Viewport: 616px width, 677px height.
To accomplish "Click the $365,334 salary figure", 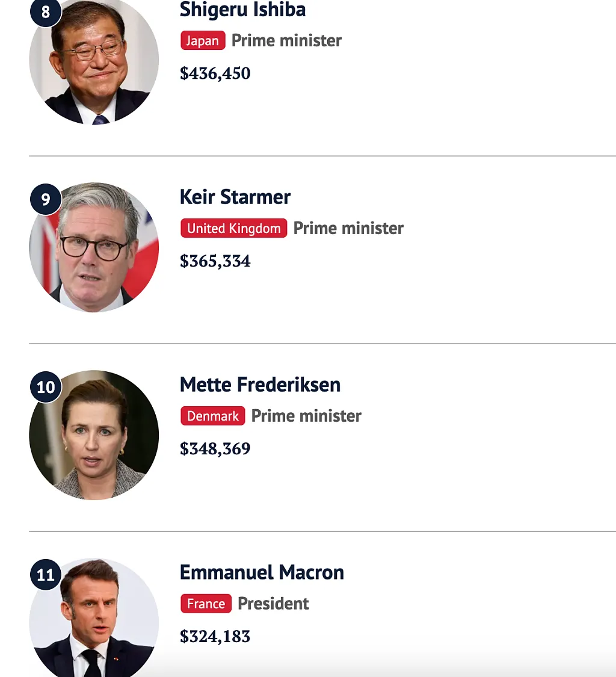I will [215, 261].
